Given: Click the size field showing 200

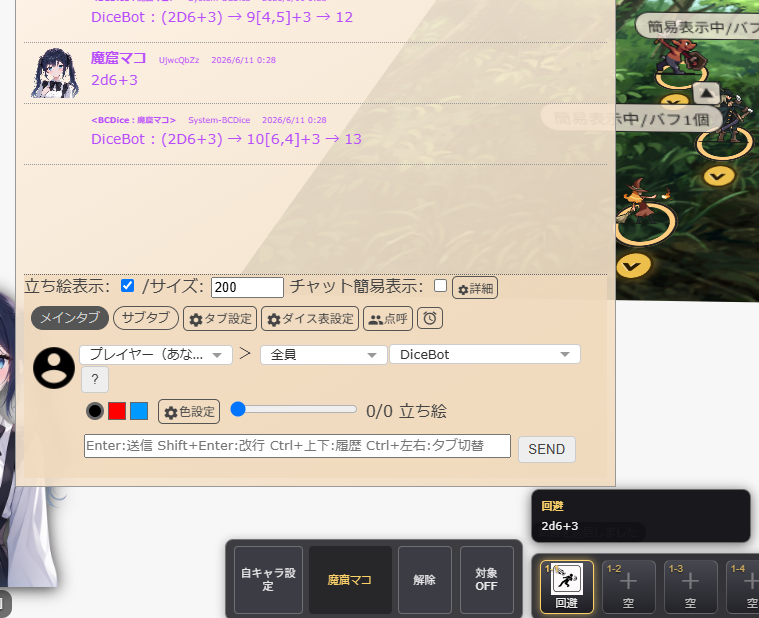Looking at the screenshot, I should tap(247, 287).
